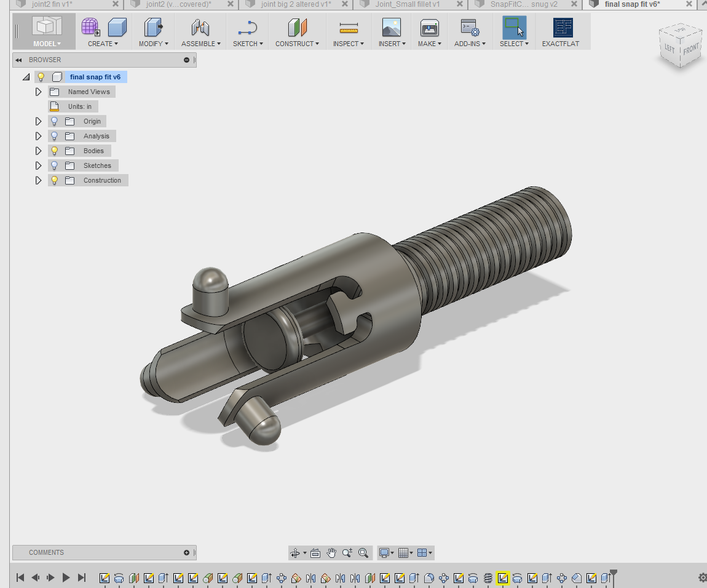The height and width of the screenshot is (588, 707).
Task: Switch to Joint_Small fillet v1 tab
Action: [407, 4]
